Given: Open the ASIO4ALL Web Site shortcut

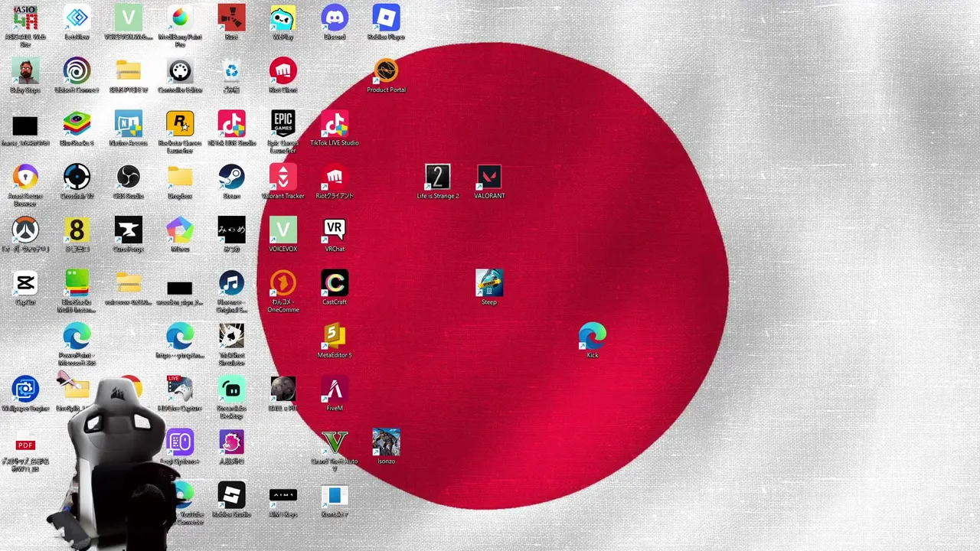Looking at the screenshot, I should coord(25,18).
